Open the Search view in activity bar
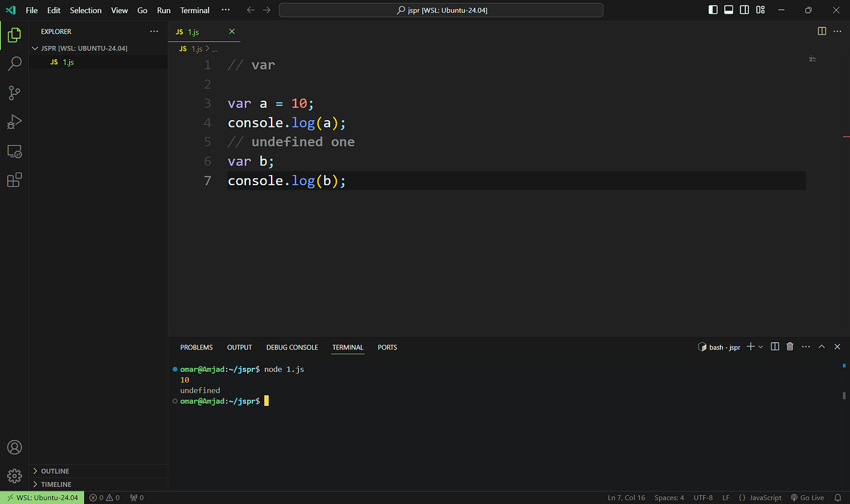The image size is (850, 504). click(x=14, y=64)
